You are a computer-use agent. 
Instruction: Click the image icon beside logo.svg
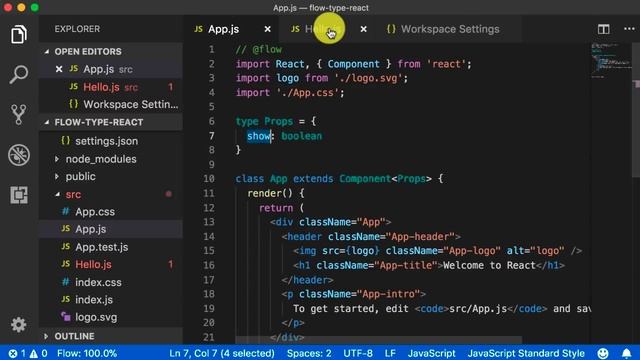point(65,316)
